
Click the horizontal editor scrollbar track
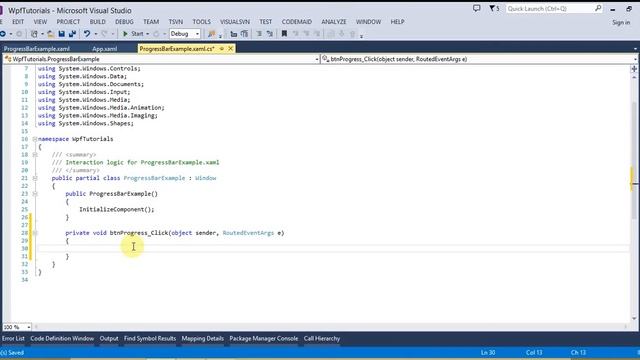tap(331, 327)
